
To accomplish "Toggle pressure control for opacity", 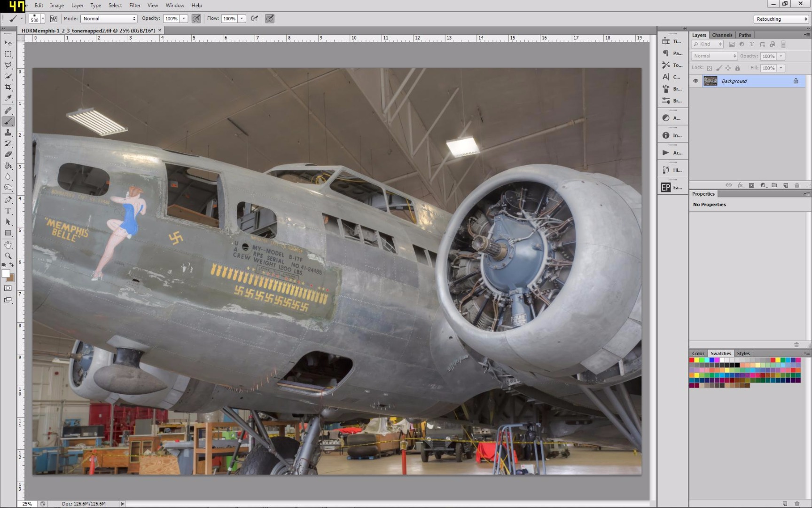I will point(196,18).
